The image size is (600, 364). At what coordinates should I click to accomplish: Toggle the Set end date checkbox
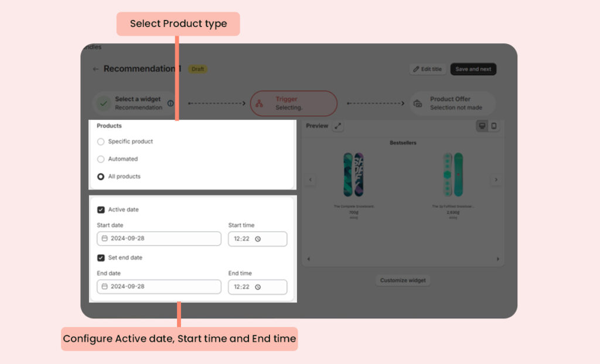coord(101,257)
